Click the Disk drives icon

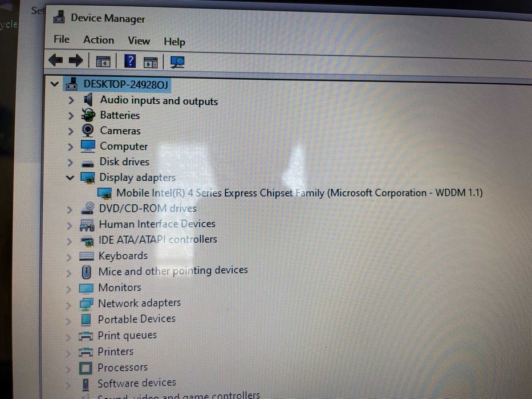(x=88, y=164)
